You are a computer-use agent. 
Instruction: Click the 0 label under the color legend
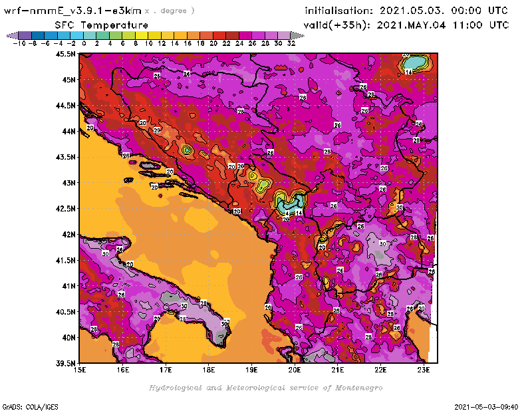click(x=84, y=43)
